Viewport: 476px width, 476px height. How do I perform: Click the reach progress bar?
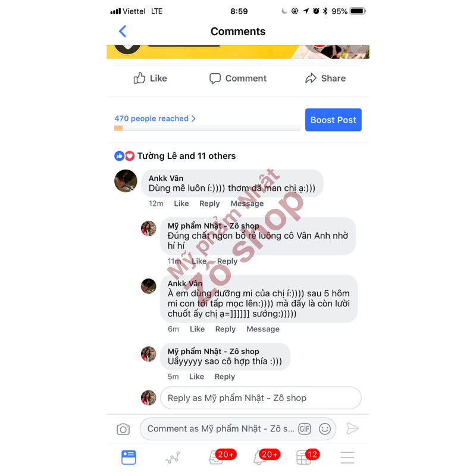[207, 128]
